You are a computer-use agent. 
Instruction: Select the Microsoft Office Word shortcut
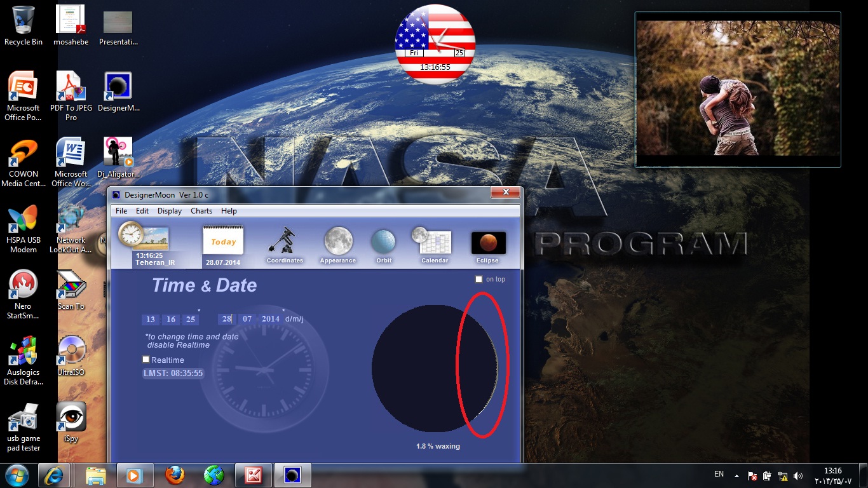point(71,162)
